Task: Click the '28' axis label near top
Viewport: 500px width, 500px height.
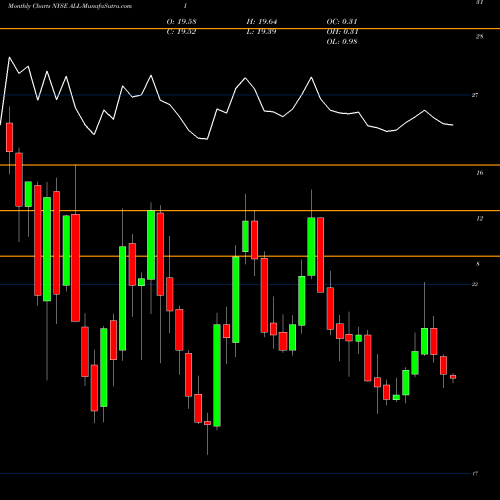Action: click(x=479, y=37)
